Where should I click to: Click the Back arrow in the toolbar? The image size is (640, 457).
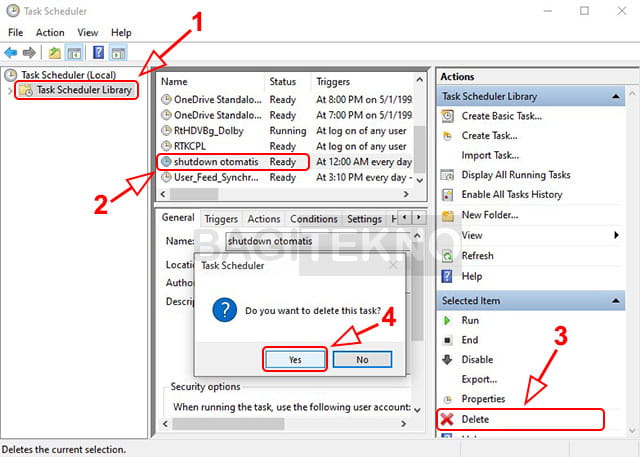[x=11, y=52]
